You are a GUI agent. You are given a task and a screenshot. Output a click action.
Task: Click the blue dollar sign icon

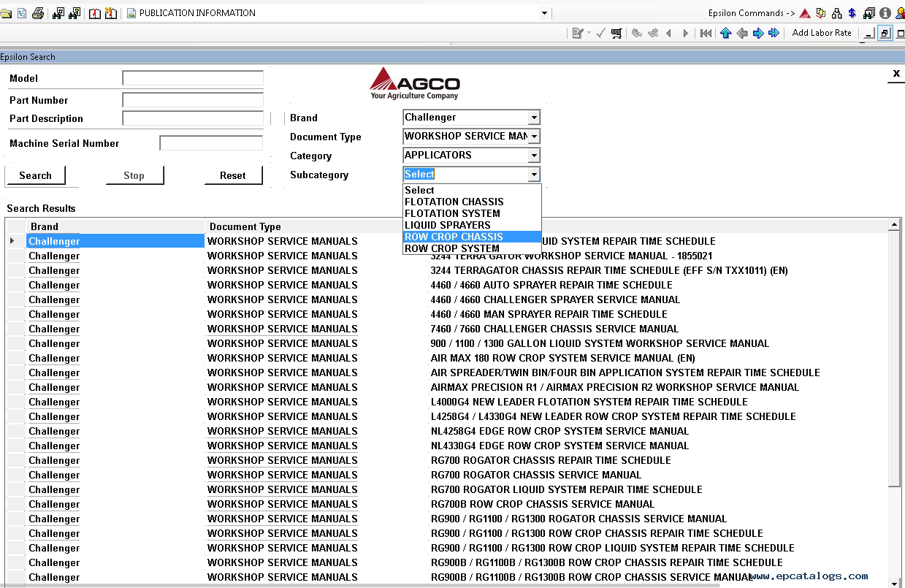852,13
